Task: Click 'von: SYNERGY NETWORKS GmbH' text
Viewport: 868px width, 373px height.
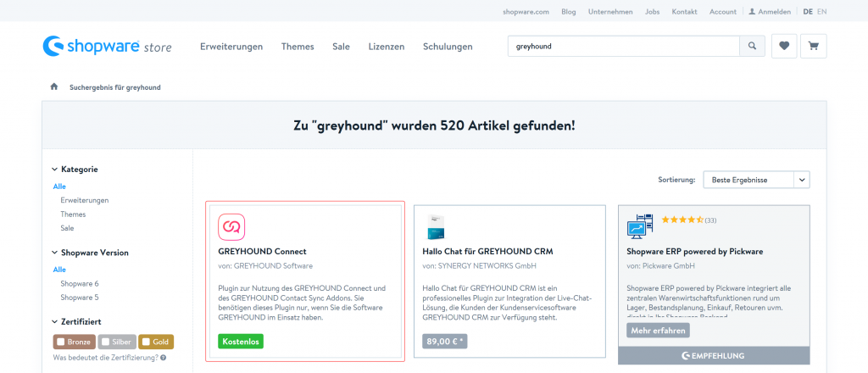Action: 480,265
